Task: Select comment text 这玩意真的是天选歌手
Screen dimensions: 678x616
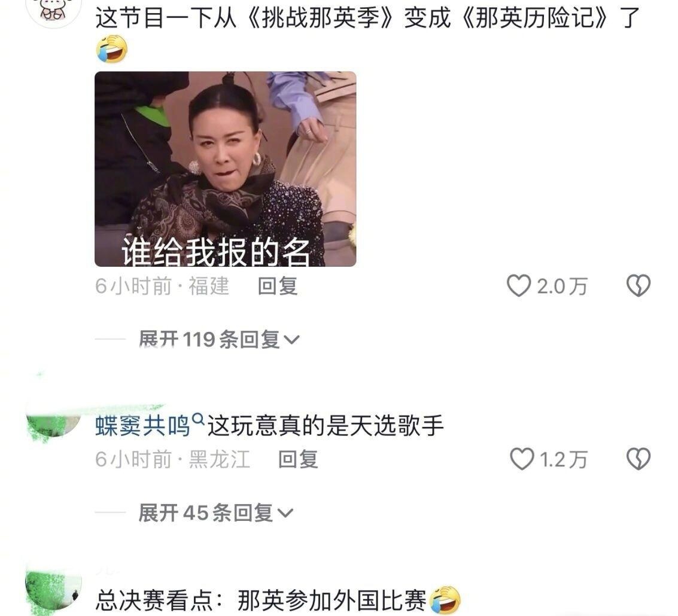Action: click(x=326, y=426)
